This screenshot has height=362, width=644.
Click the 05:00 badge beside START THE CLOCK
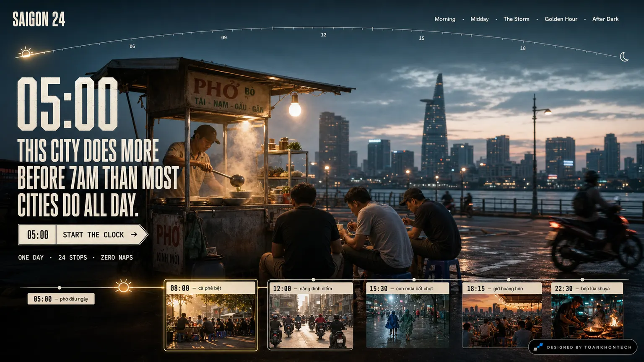(38, 235)
